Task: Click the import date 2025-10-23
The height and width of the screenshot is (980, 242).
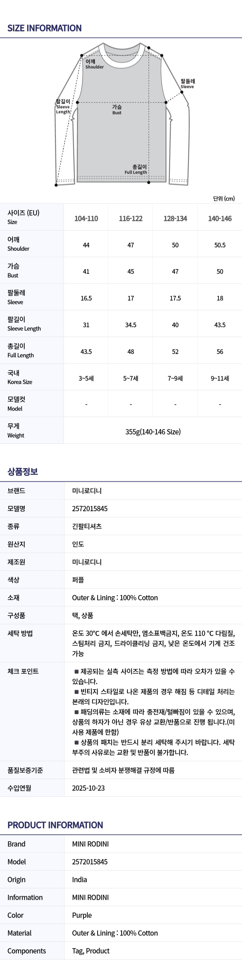Action: coord(88,788)
